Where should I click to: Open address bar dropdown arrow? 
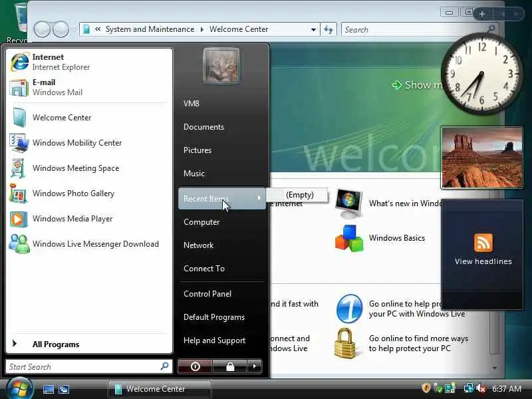313,29
